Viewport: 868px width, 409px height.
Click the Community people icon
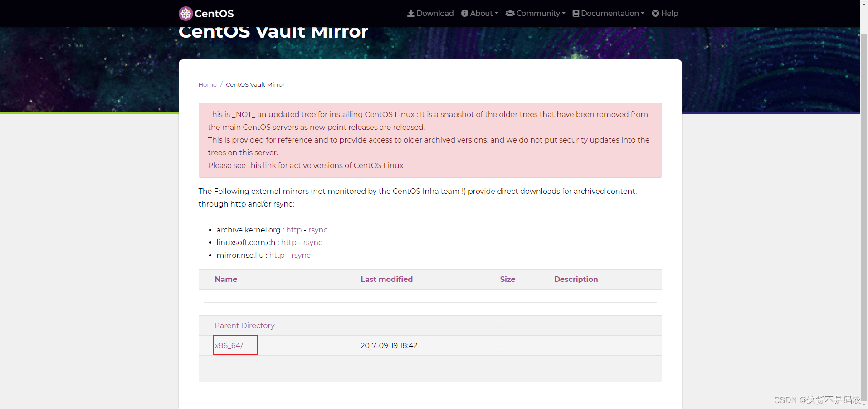pos(510,13)
